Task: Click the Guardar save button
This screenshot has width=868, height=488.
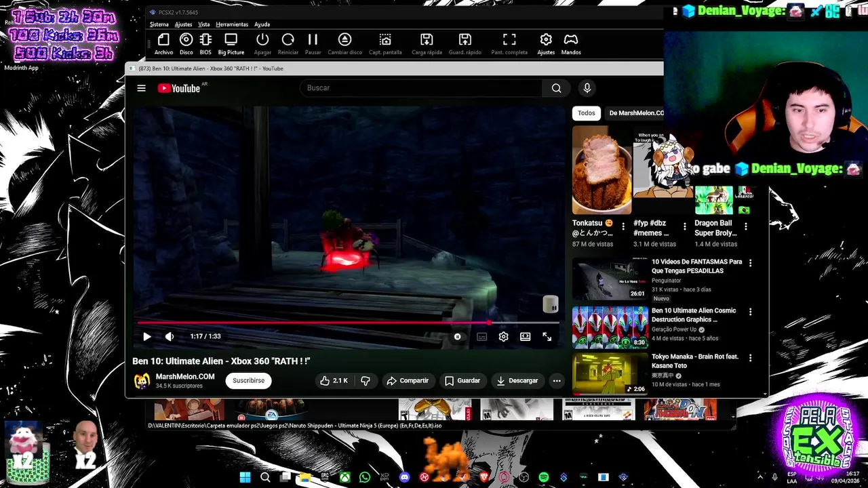Action: [462, 381]
